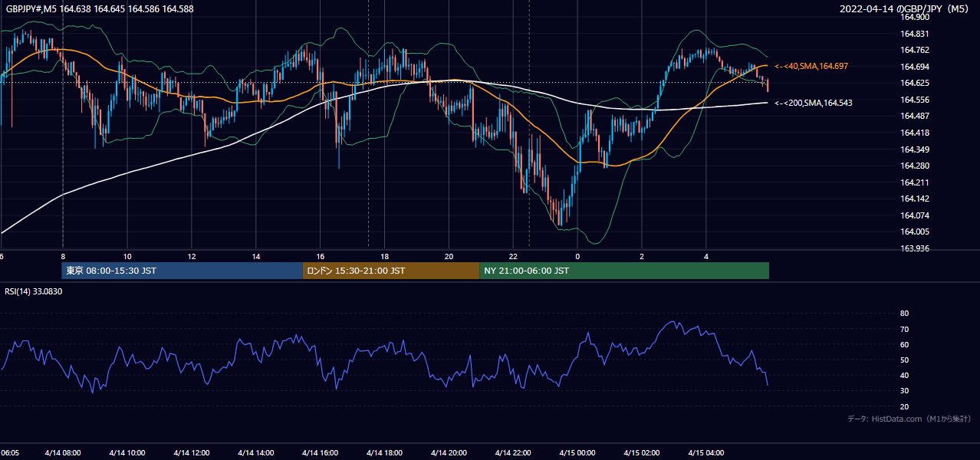Image resolution: width=980 pixels, height=460 pixels.
Task: Click the bottom time label 4/14 14:00
Action: point(255,453)
